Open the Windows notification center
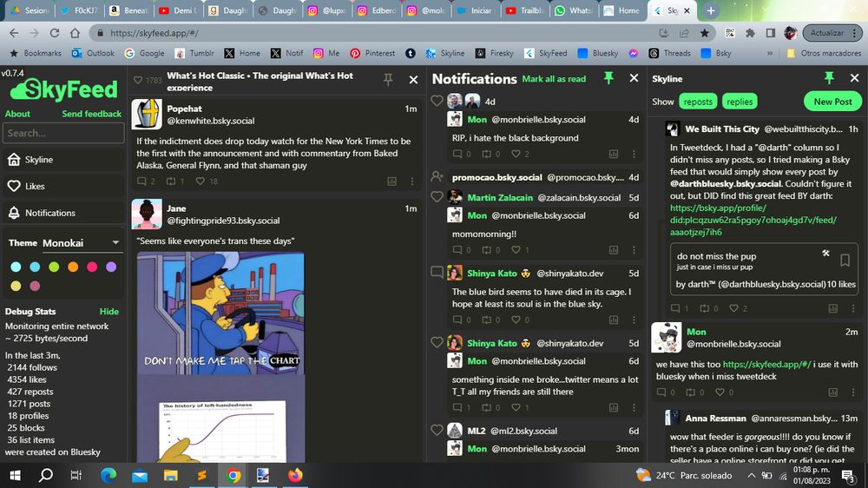868x488 pixels. 847,475
